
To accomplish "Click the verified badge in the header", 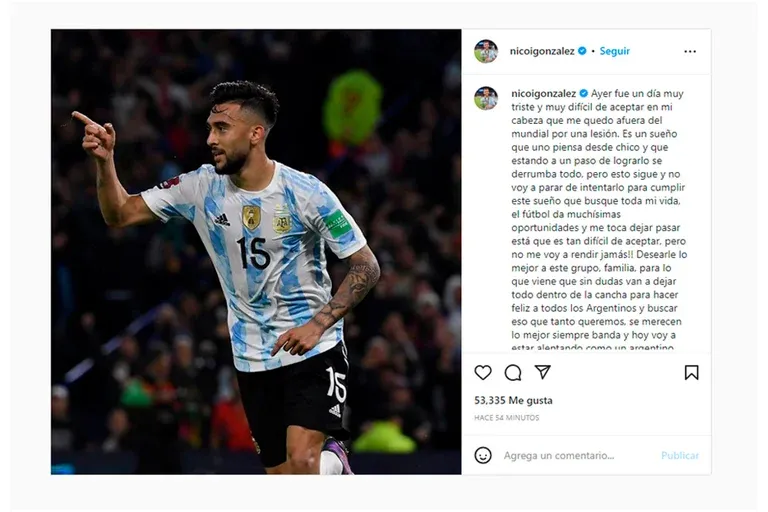I will click(582, 51).
